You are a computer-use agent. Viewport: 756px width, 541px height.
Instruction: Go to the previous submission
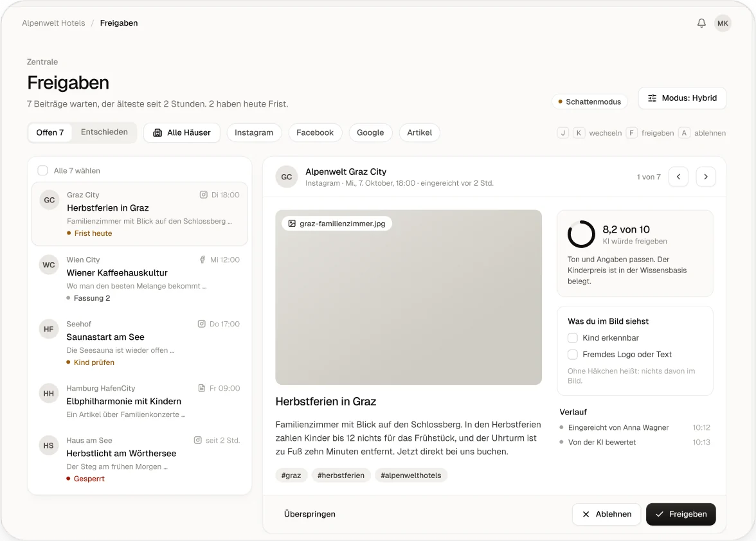coord(678,177)
